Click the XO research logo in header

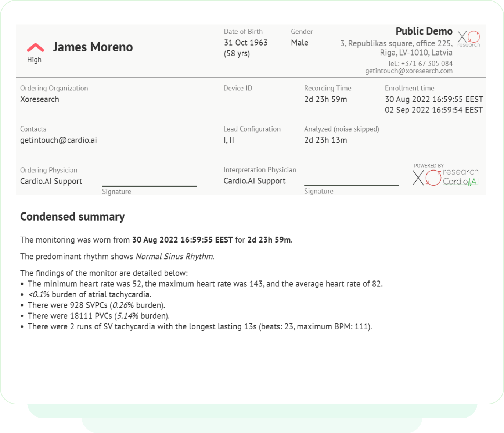click(x=469, y=39)
